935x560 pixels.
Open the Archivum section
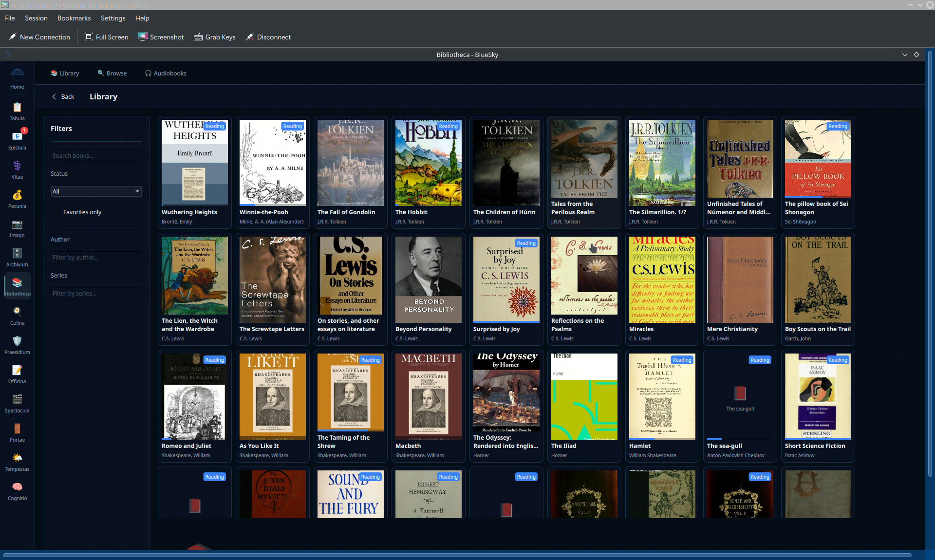coord(17,256)
